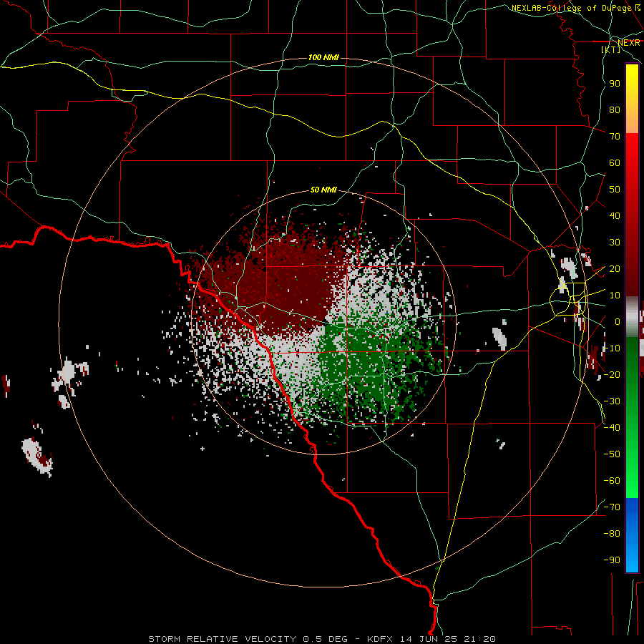
Task: Click the "14 JUN 25" date in footer
Action: [x=429, y=639]
